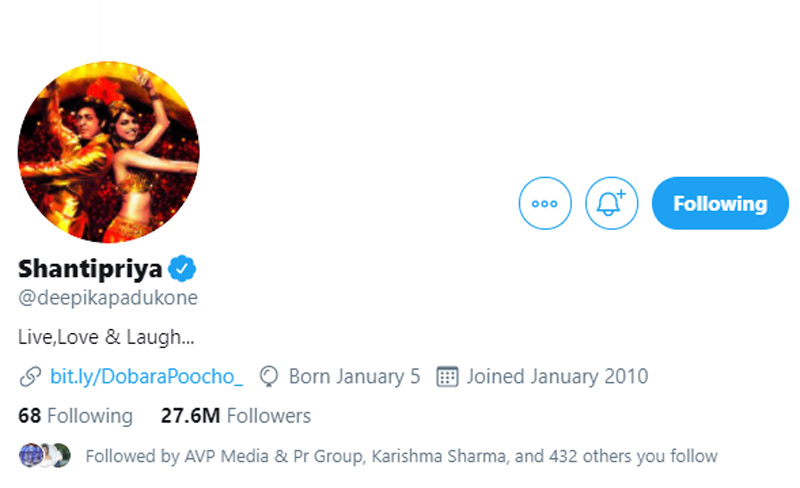Viewport: 800px width, 488px height.
Task: Click the second mutual follower avatar
Action: tap(45, 455)
